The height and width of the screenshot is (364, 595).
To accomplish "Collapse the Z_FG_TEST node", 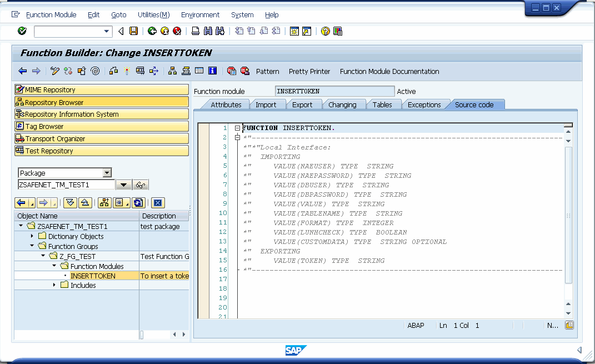I will tap(43, 256).
